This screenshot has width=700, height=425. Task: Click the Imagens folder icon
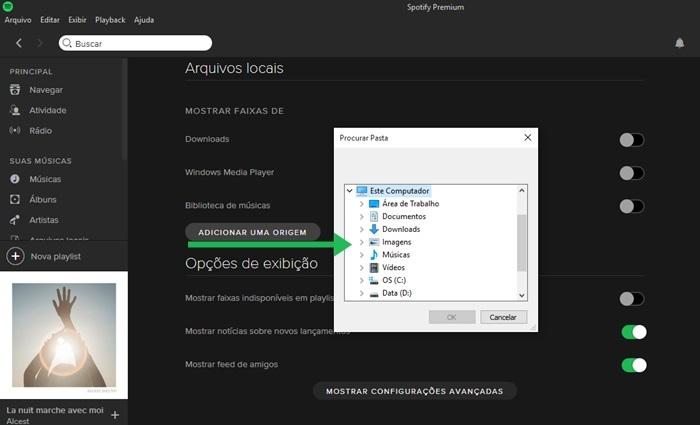pos(374,242)
